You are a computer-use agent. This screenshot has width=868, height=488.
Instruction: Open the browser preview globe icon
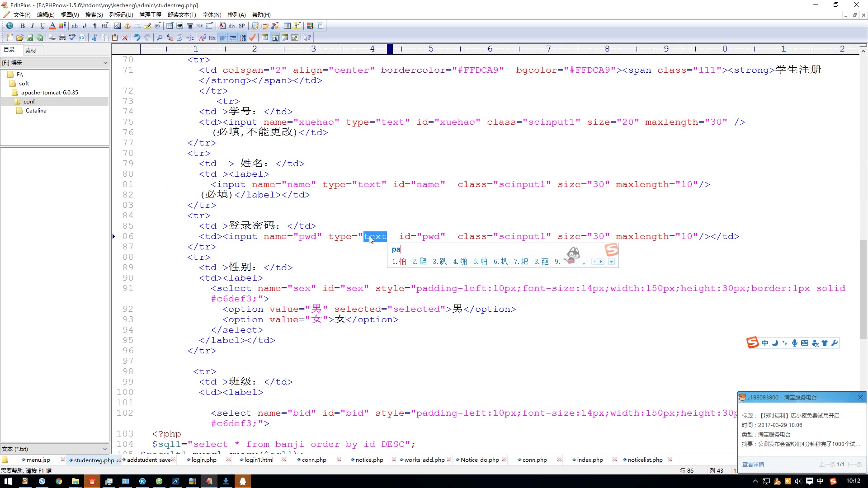pos(9,26)
